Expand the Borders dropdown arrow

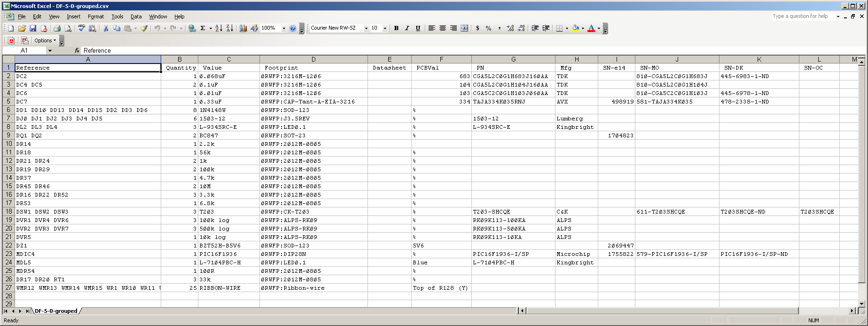pos(567,28)
